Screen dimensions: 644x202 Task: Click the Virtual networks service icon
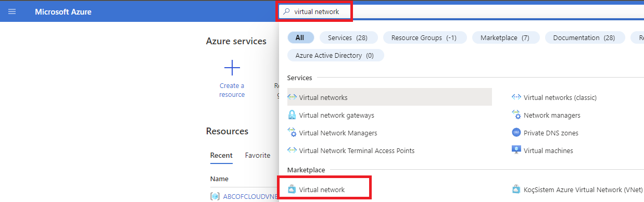tap(292, 97)
